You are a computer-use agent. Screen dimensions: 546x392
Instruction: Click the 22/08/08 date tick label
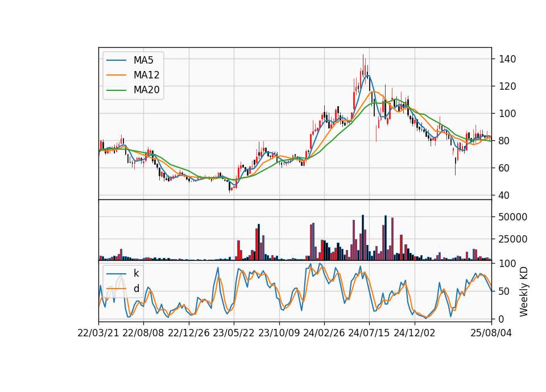pos(143,333)
